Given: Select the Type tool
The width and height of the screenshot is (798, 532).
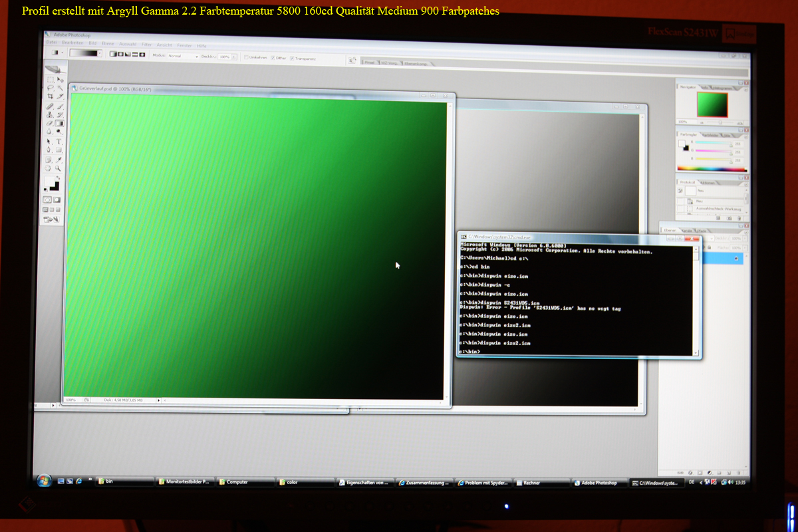Looking at the screenshot, I should pyautogui.click(x=59, y=141).
